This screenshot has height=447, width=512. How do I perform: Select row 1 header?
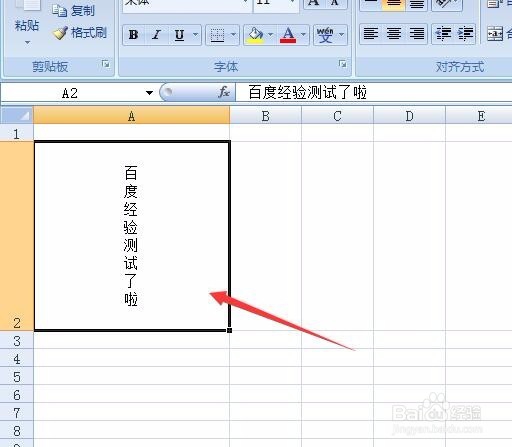(17, 133)
